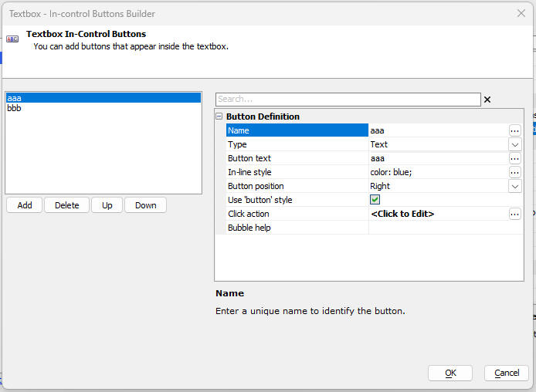The width and height of the screenshot is (536, 392).
Task: Open the Type dropdown arrow
Action: [515, 145]
